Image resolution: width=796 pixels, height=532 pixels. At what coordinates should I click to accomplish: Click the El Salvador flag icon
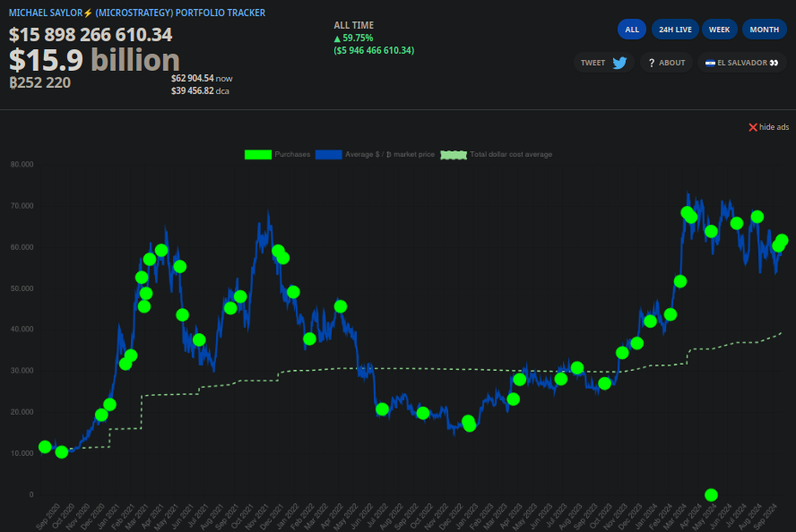[x=709, y=63]
